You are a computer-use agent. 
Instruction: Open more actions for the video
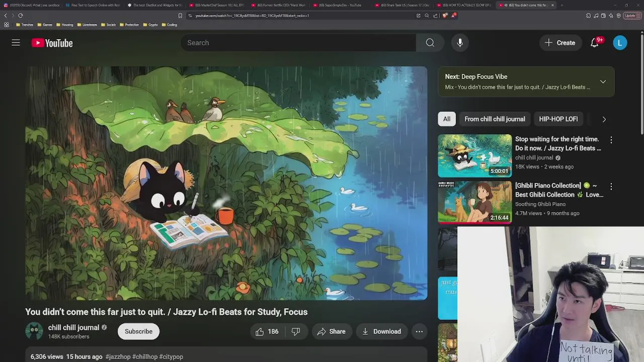(x=419, y=331)
